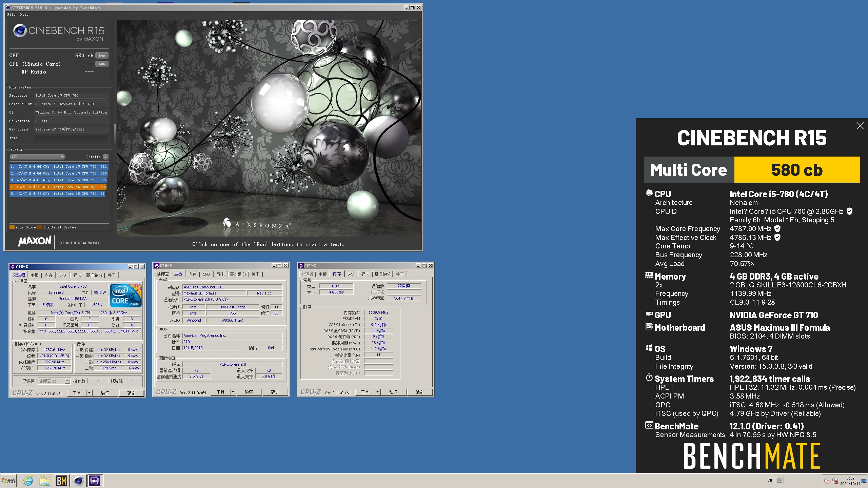
Task: Close the BenchMate result overlay with X
Action: [860, 126]
